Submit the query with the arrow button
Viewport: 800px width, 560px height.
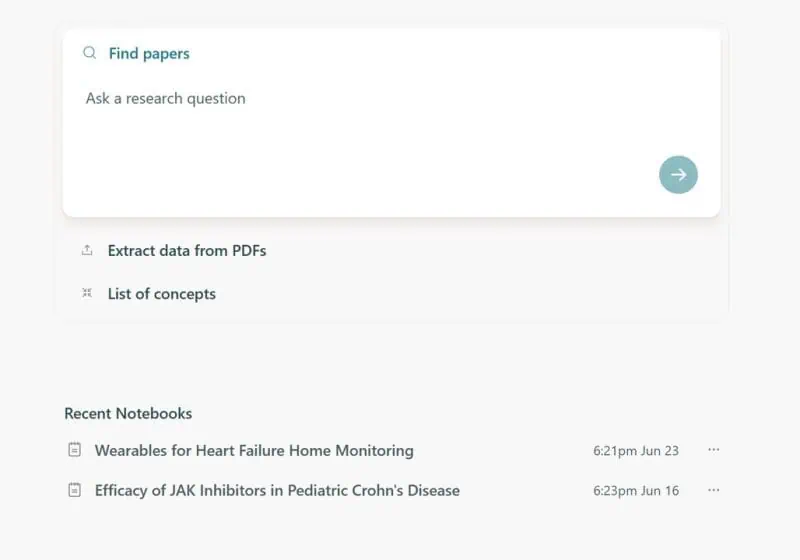pyautogui.click(x=678, y=175)
